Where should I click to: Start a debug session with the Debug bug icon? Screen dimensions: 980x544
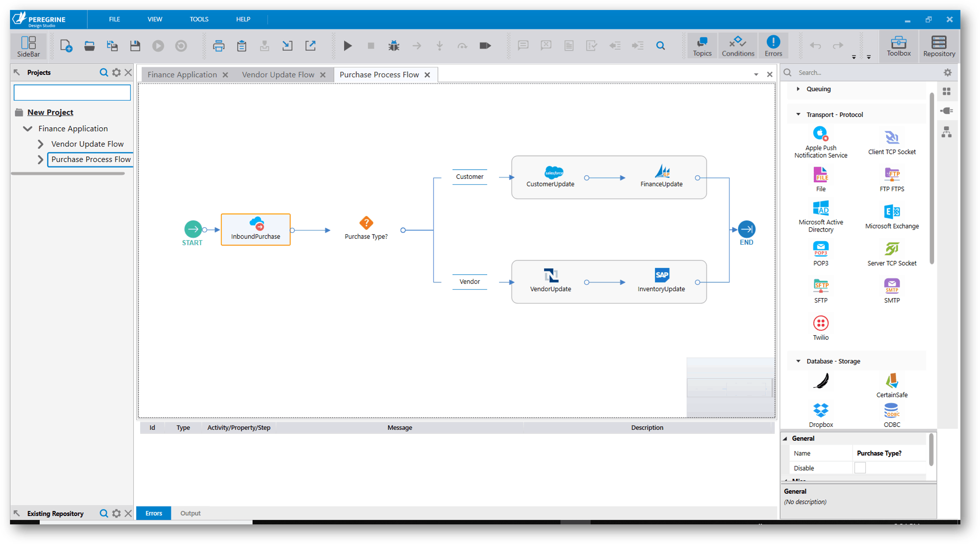pos(393,45)
